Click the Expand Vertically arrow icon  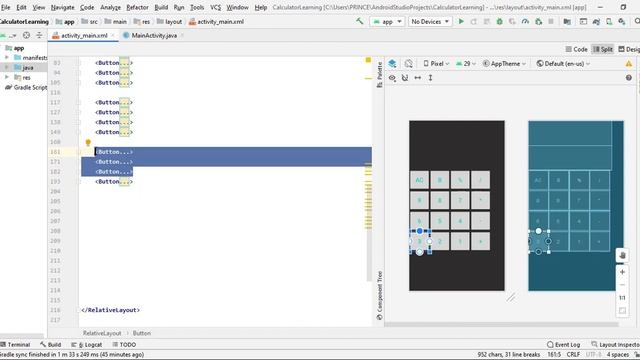point(430,78)
